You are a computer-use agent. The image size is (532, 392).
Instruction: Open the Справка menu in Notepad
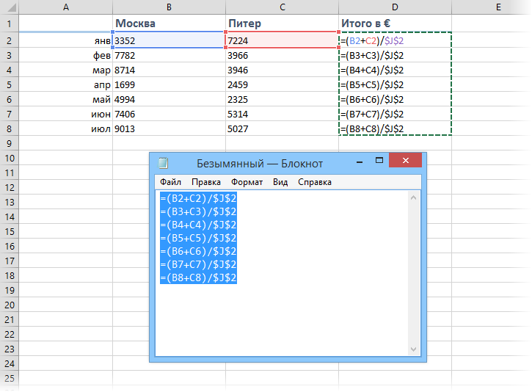tap(315, 182)
